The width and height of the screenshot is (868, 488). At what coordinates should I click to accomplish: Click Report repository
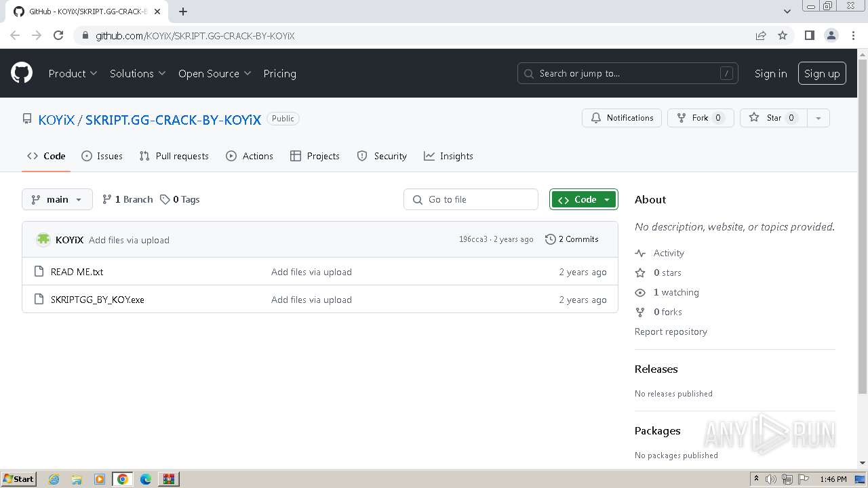(671, 331)
